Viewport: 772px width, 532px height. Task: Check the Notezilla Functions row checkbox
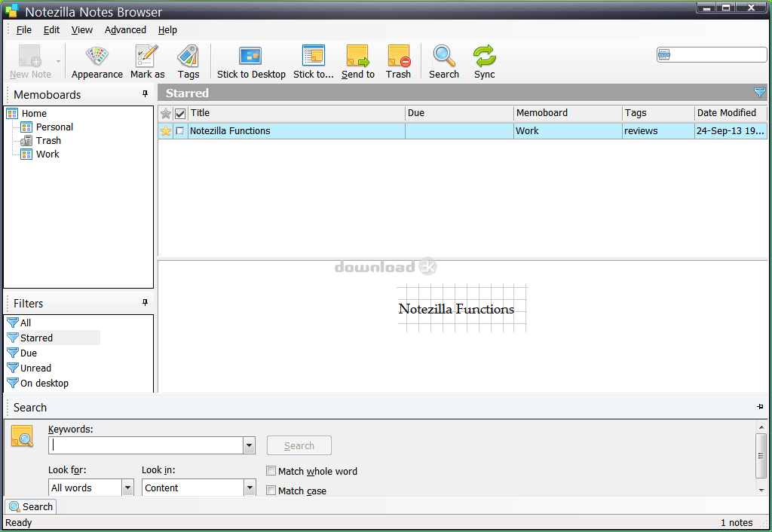click(x=180, y=131)
